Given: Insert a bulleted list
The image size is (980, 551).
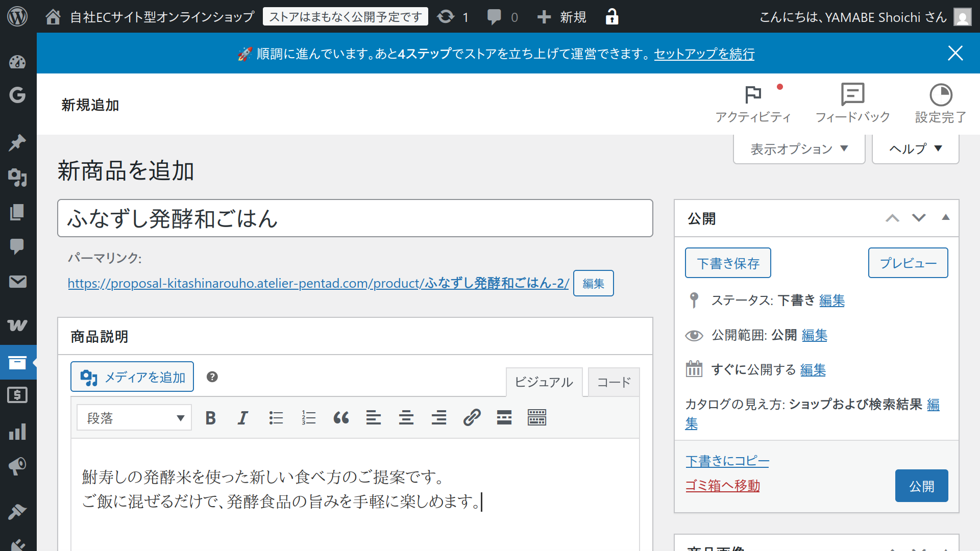Looking at the screenshot, I should tap(276, 417).
